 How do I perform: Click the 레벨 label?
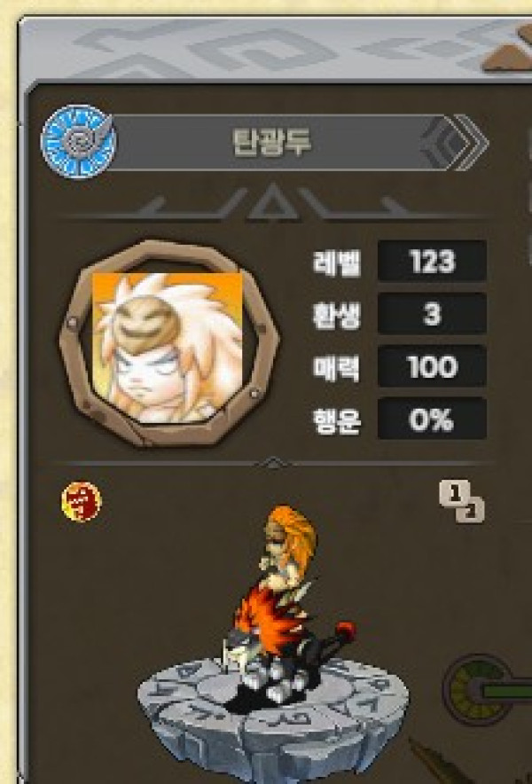[x=337, y=262]
